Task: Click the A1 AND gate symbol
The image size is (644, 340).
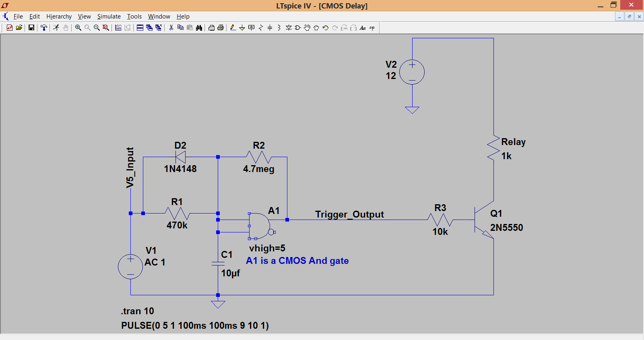Action: [x=261, y=226]
